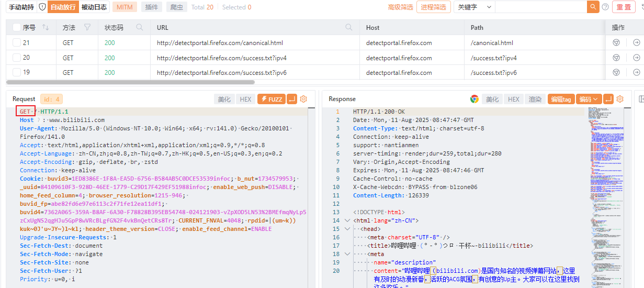Select URL canonical.html in row 21
The height and width of the screenshot is (288, 644).
[x=220, y=43]
